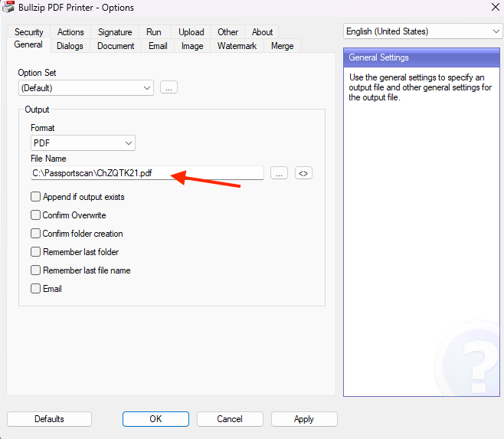The image size is (504, 439).
Task: Click the ellipsis button next to Option Set
Action: click(169, 88)
